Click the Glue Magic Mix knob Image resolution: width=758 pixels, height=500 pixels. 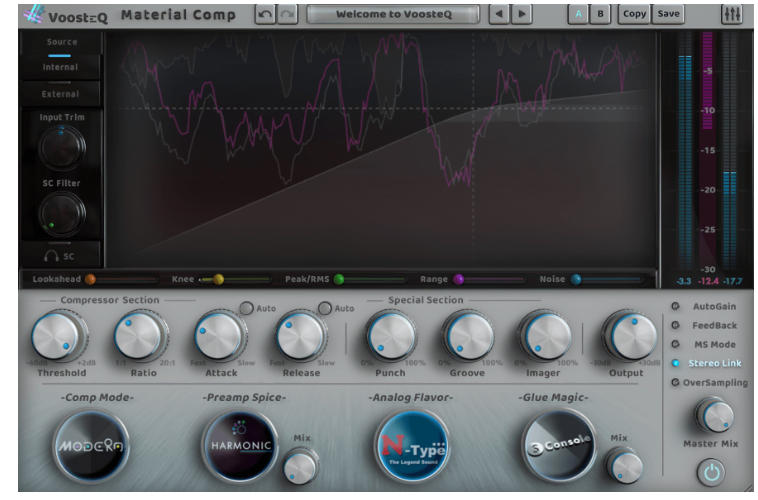pyautogui.click(x=624, y=466)
